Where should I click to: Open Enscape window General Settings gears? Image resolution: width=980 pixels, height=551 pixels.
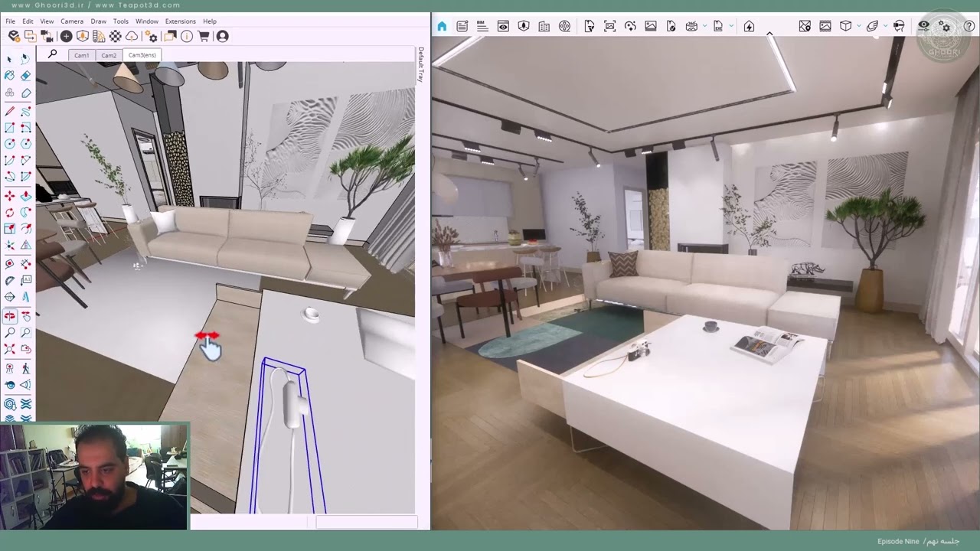click(x=946, y=26)
